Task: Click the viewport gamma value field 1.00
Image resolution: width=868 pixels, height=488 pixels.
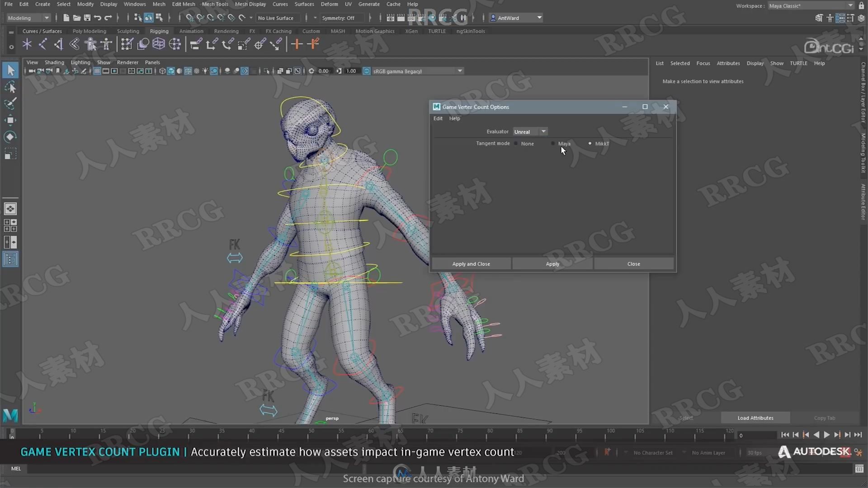Action: coord(351,71)
